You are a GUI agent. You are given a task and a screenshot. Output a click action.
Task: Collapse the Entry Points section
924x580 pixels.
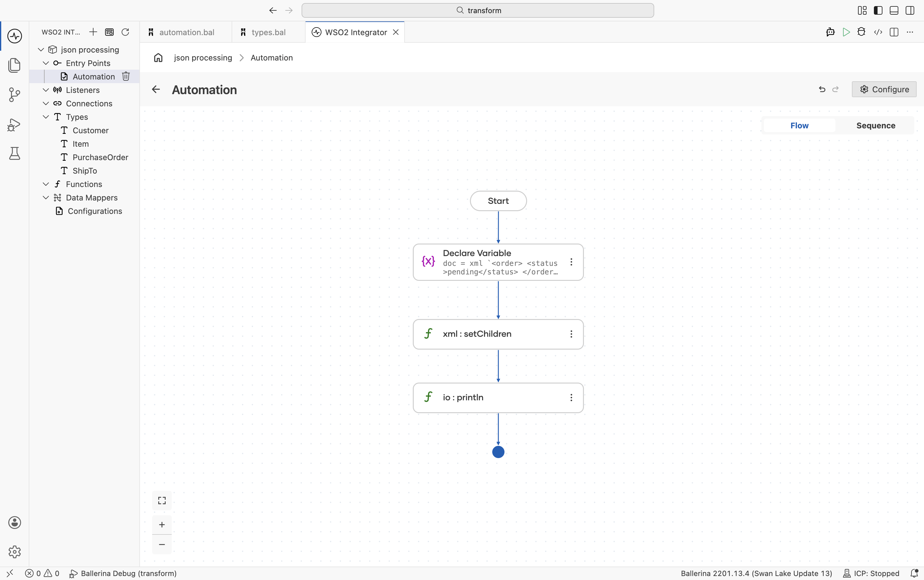click(x=46, y=63)
